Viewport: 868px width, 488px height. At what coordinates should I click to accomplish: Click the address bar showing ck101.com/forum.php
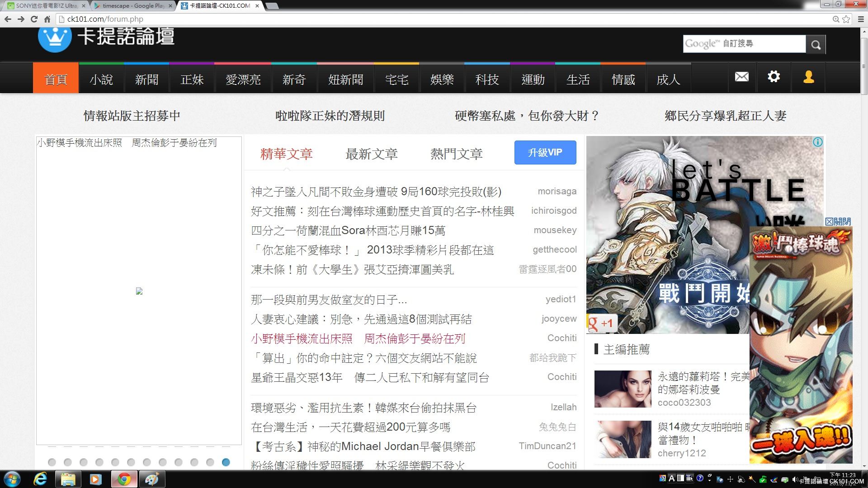443,19
